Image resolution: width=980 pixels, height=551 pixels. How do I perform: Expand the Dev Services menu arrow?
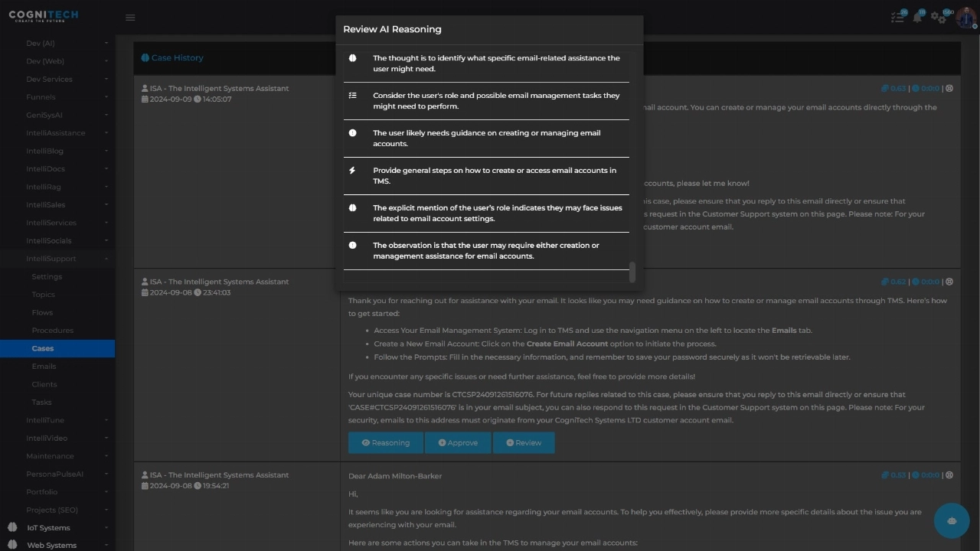click(106, 79)
